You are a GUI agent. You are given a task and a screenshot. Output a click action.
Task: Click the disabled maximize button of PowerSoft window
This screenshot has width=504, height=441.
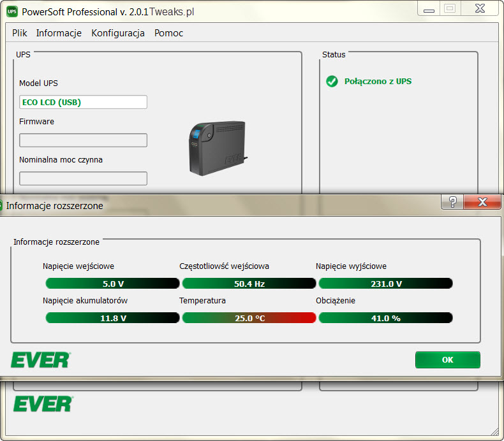coord(450,8)
